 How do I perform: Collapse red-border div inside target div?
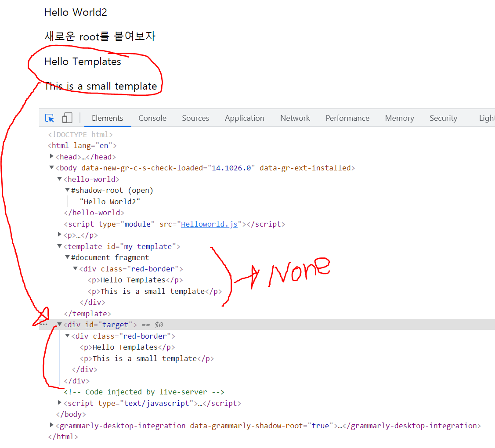(67, 336)
